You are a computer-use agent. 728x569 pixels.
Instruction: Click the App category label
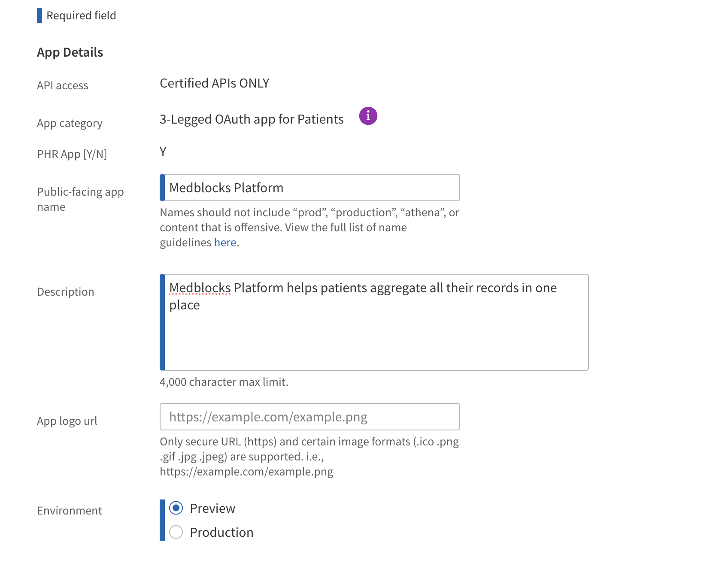coord(70,124)
